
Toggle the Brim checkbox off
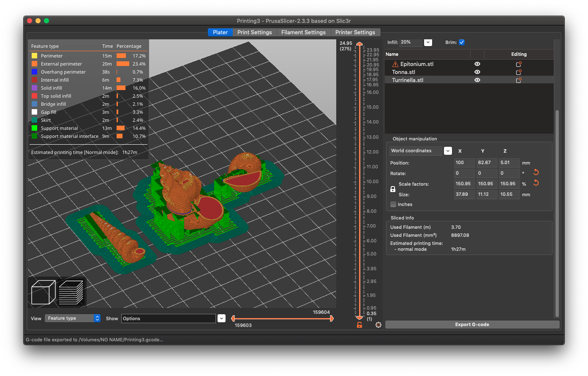(462, 42)
